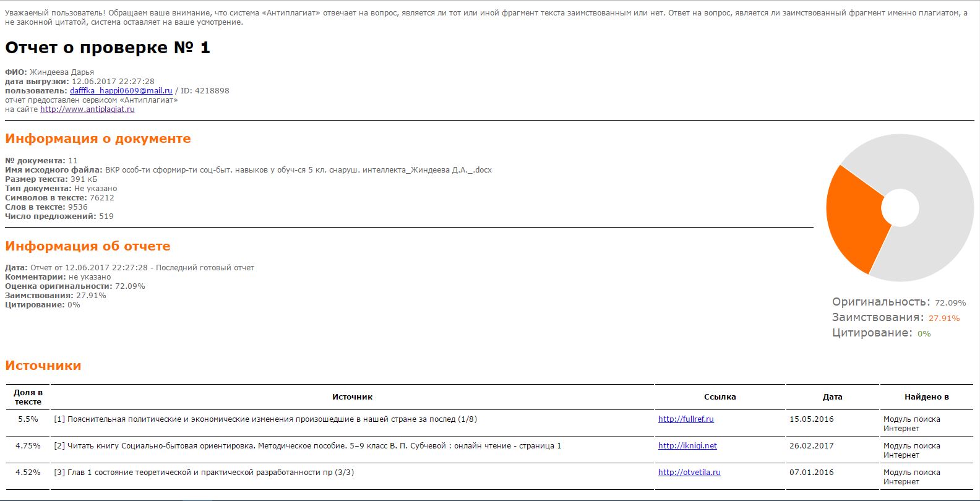Click the "Дата" column header

tap(832, 397)
